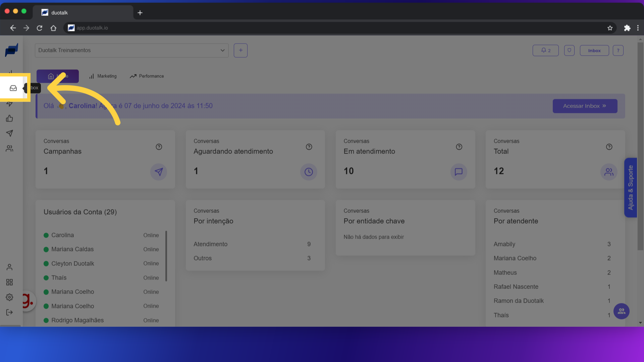
Task: Click the Inbox button in the header
Action: coord(594,51)
